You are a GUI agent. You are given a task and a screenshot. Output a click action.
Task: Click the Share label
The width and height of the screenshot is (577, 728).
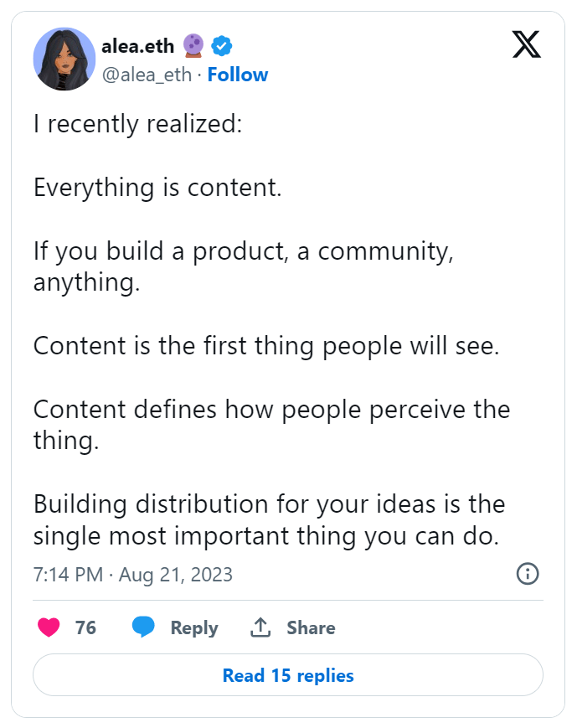(311, 627)
